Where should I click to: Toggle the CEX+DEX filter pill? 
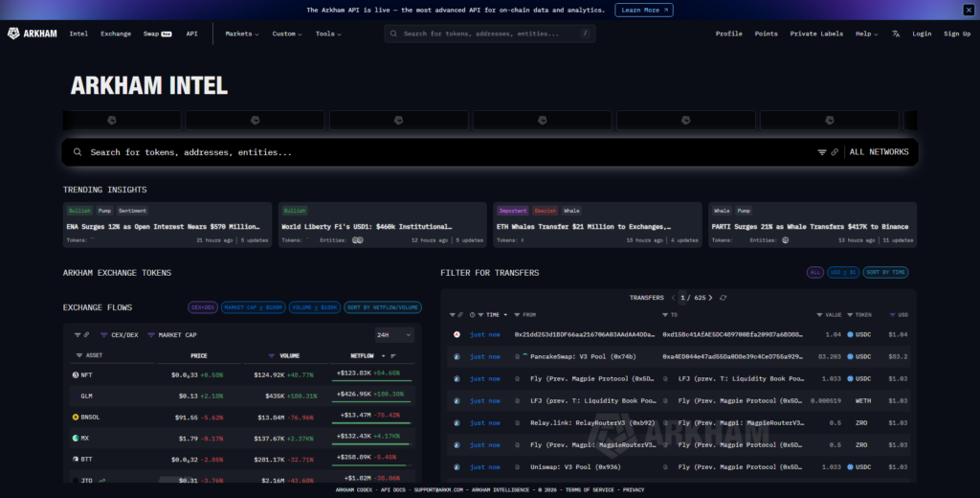point(202,307)
